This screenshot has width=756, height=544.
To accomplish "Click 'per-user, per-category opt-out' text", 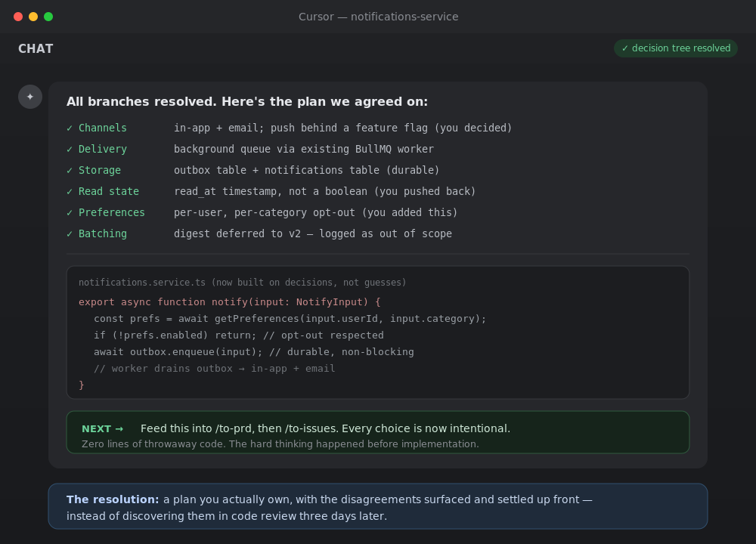I will 265,212.
